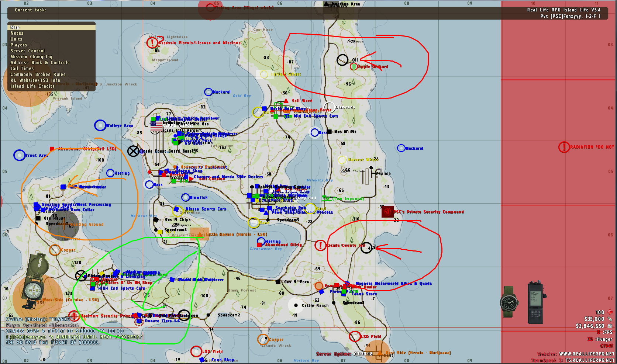Click the Cicada County Jail warning marker
Screen dimensions: 617x364
click(320, 245)
